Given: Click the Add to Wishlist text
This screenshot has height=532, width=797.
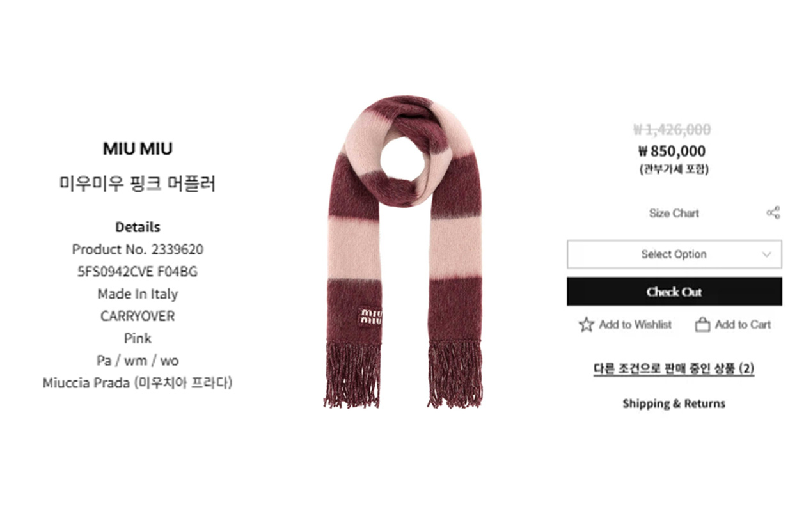Looking at the screenshot, I should pyautogui.click(x=635, y=325).
